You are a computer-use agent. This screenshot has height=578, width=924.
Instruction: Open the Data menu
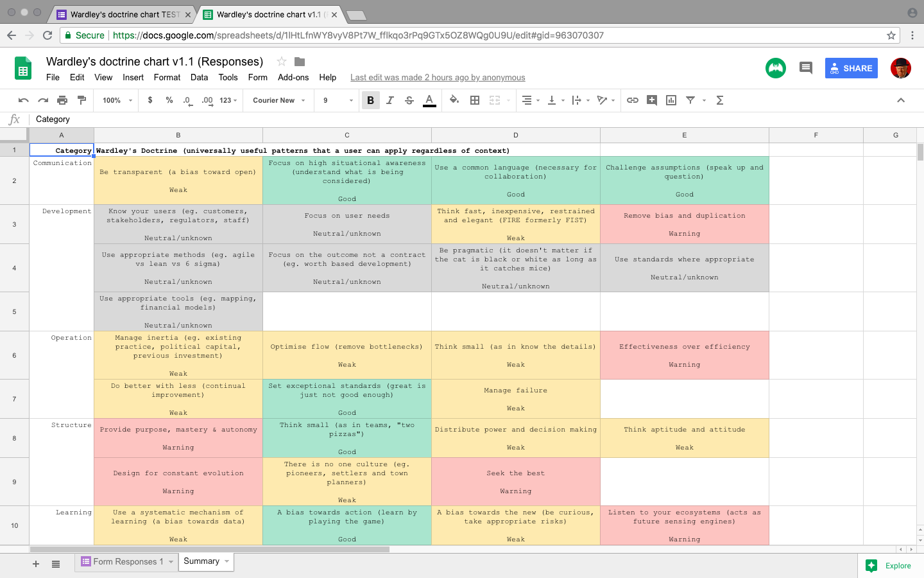(x=199, y=77)
